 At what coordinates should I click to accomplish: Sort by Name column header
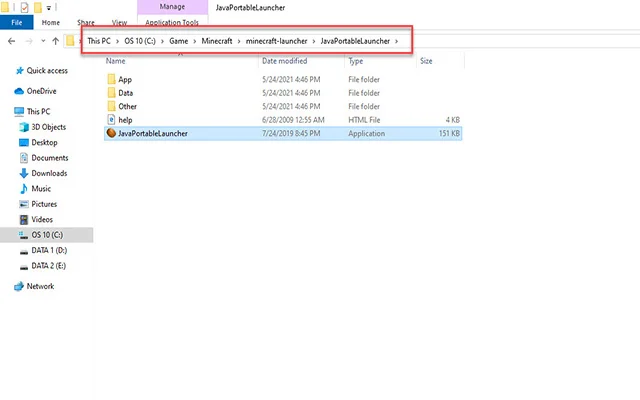(116, 61)
